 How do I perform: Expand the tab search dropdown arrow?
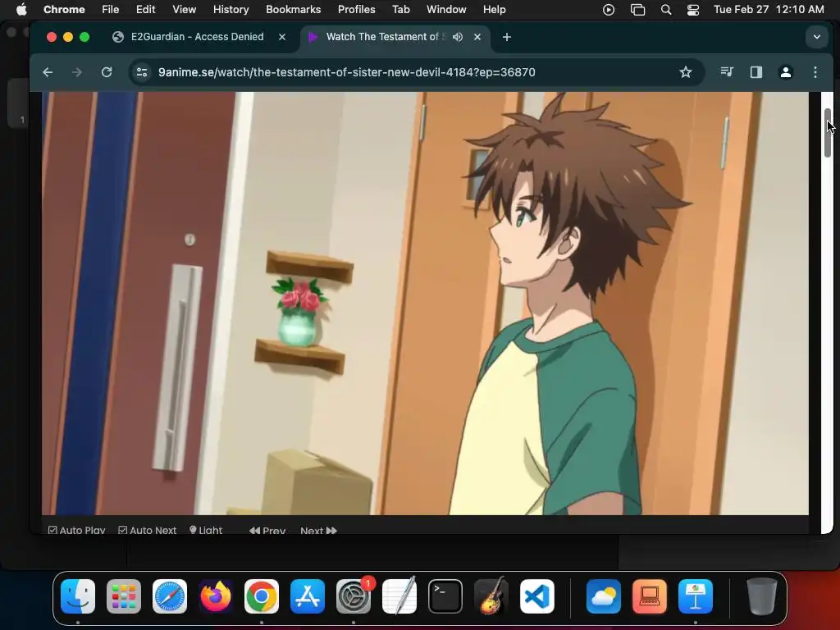(x=816, y=37)
